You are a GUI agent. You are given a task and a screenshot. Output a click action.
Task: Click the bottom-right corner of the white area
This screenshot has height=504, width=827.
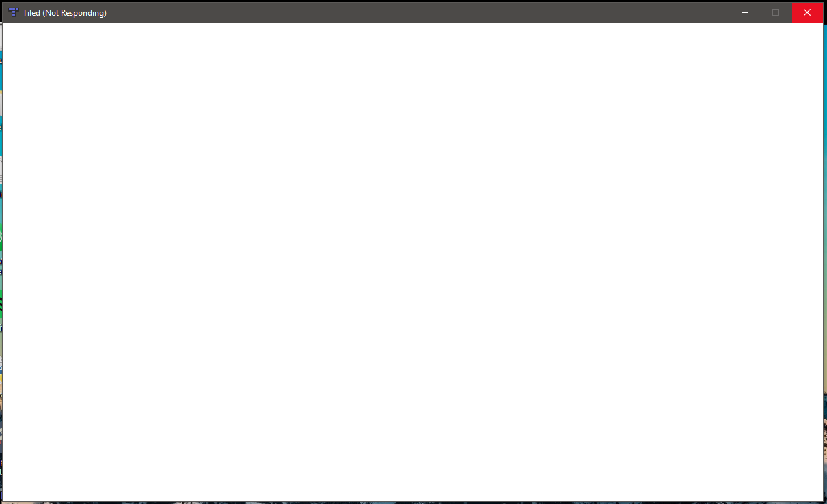816,494
